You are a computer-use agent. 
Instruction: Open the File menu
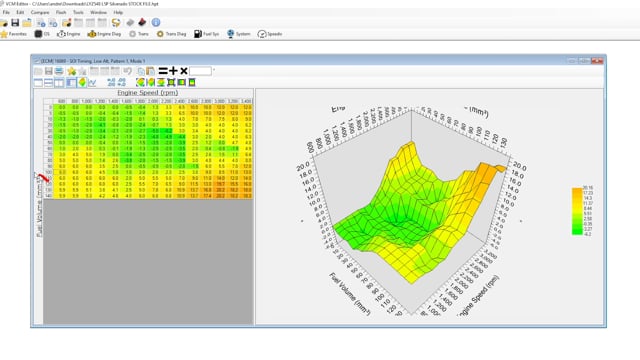[x=6, y=13]
